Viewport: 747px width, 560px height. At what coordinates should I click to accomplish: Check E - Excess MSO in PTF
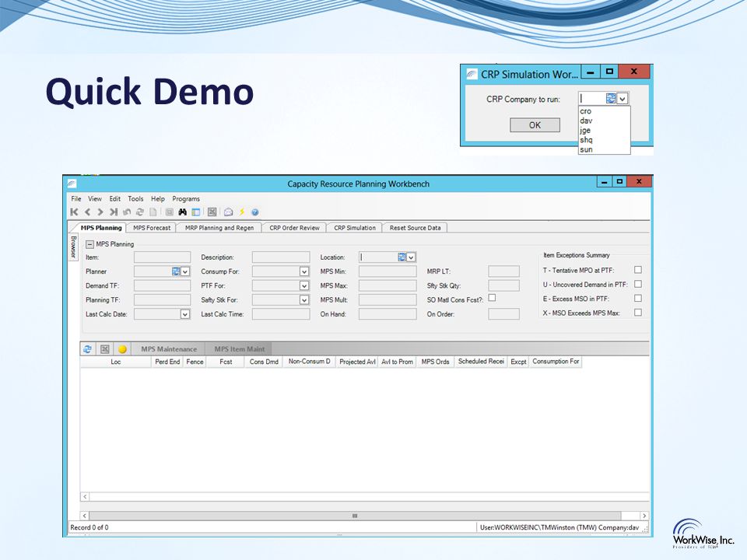point(638,298)
